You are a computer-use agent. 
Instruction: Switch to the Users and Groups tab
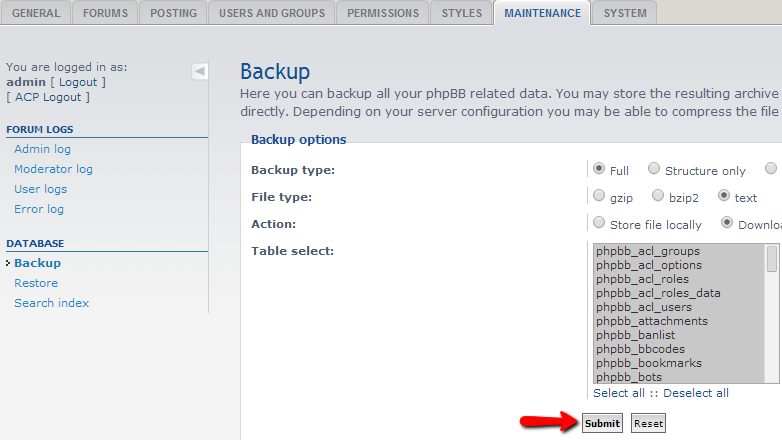pyautogui.click(x=272, y=13)
